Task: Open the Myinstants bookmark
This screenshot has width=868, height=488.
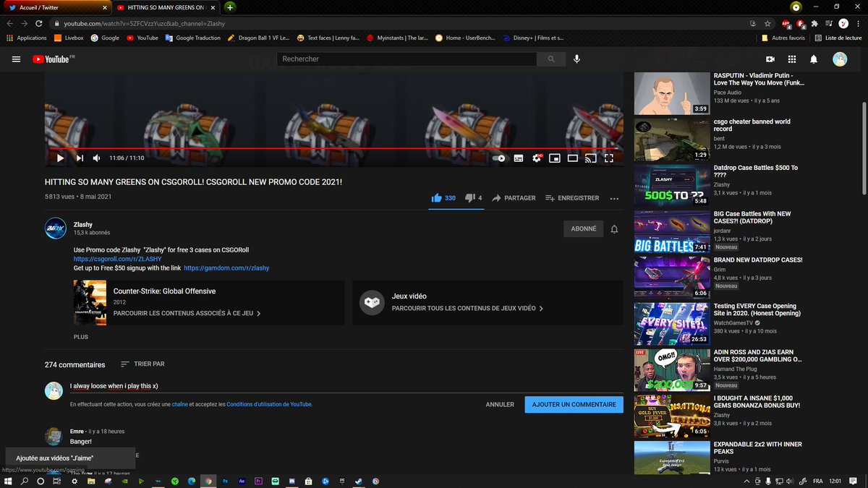Action: pyautogui.click(x=397, y=38)
